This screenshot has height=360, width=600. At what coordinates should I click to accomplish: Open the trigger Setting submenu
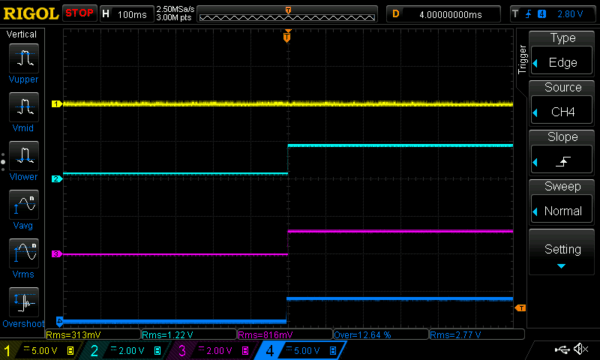(562, 252)
